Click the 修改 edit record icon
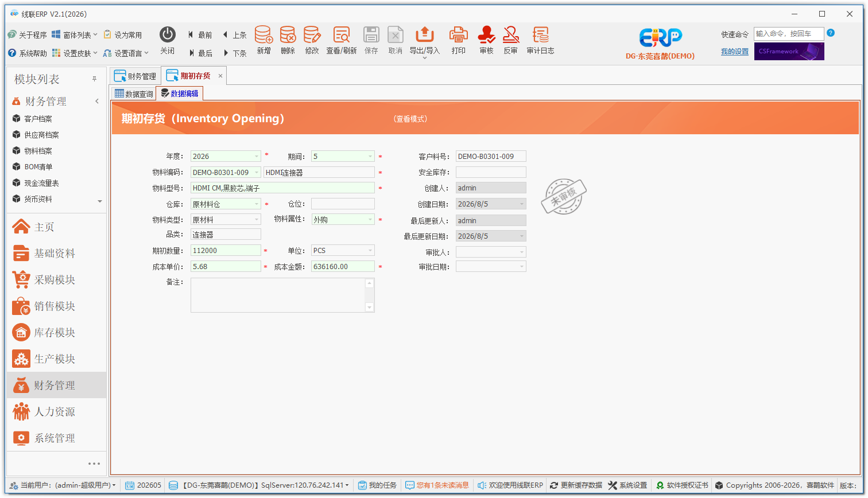868x498 pixels. point(312,34)
